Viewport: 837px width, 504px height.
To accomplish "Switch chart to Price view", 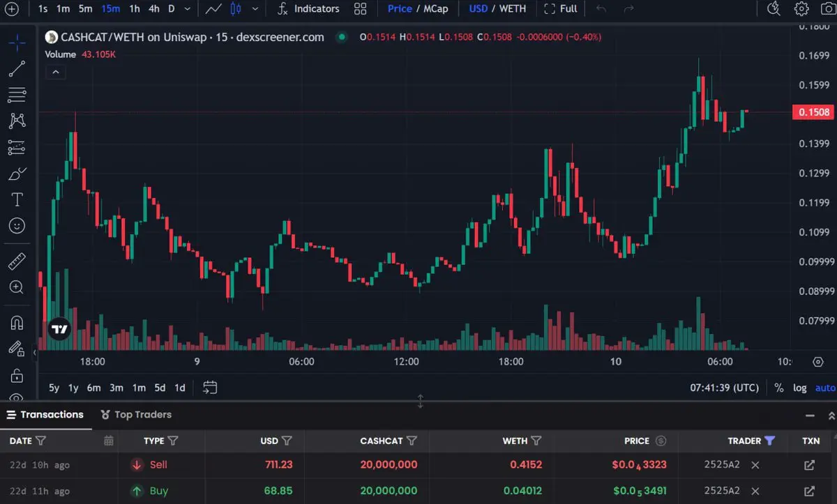I will pyautogui.click(x=400, y=9).
